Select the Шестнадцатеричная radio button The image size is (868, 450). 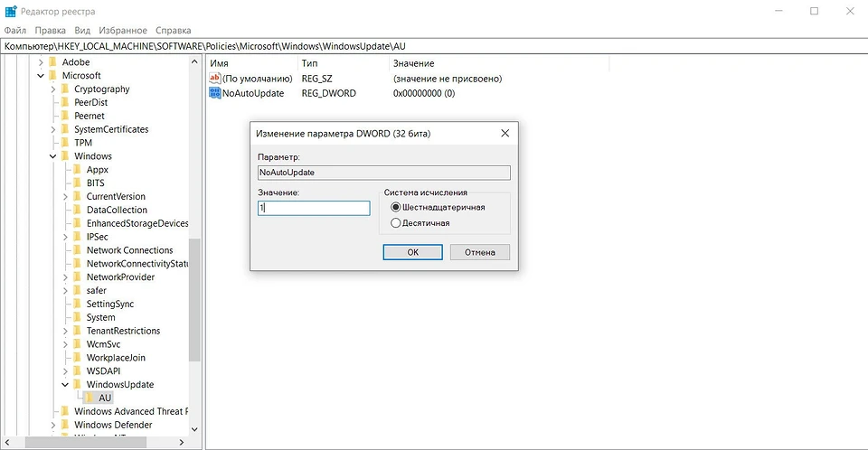point(395,207)
